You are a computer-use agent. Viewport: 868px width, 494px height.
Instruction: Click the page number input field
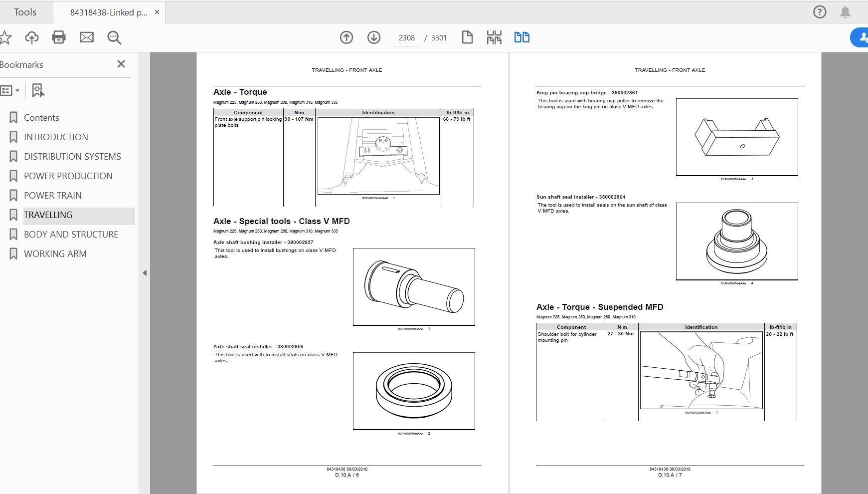406,38
